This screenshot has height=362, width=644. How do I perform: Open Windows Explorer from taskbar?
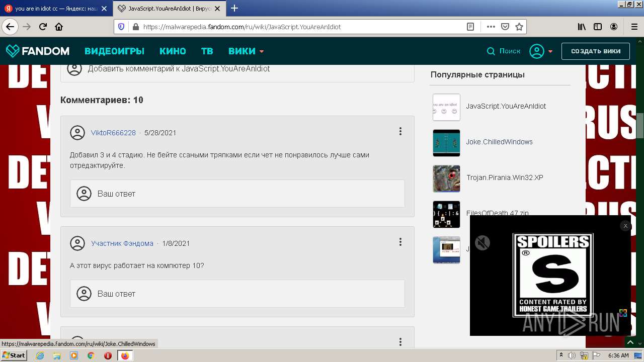click(x=57, y=355)
